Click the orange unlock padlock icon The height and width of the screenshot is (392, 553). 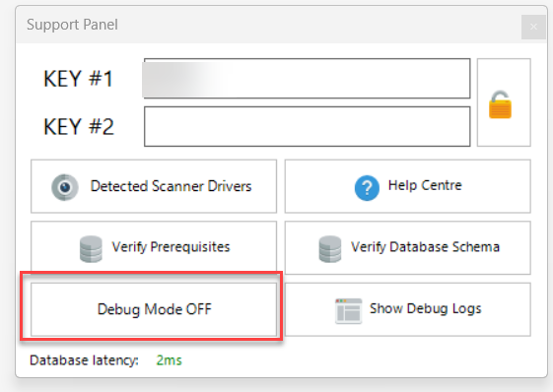[x=500, y=104]
